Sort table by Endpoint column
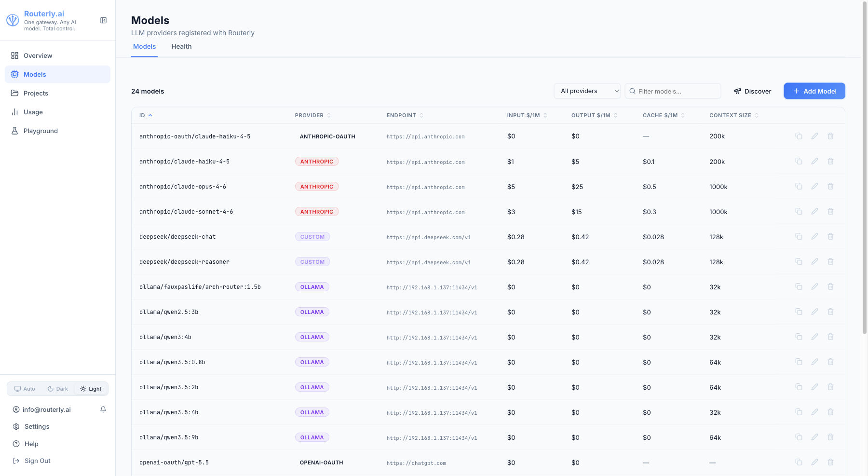 coord(405,115)
